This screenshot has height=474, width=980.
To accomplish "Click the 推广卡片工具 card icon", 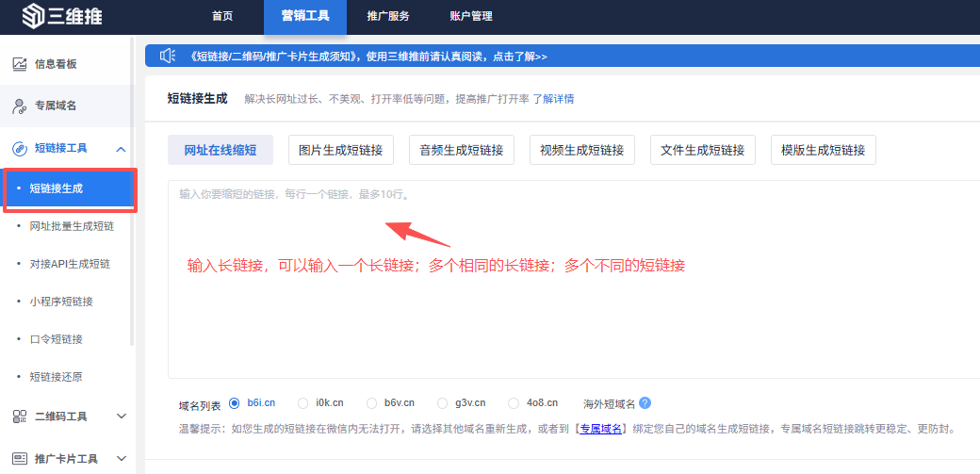I will coord(19,459).
